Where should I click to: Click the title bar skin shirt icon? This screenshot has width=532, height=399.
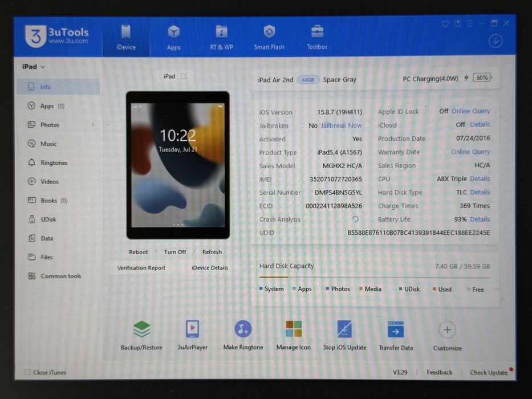pyautogui.click(x=445, y=23)
